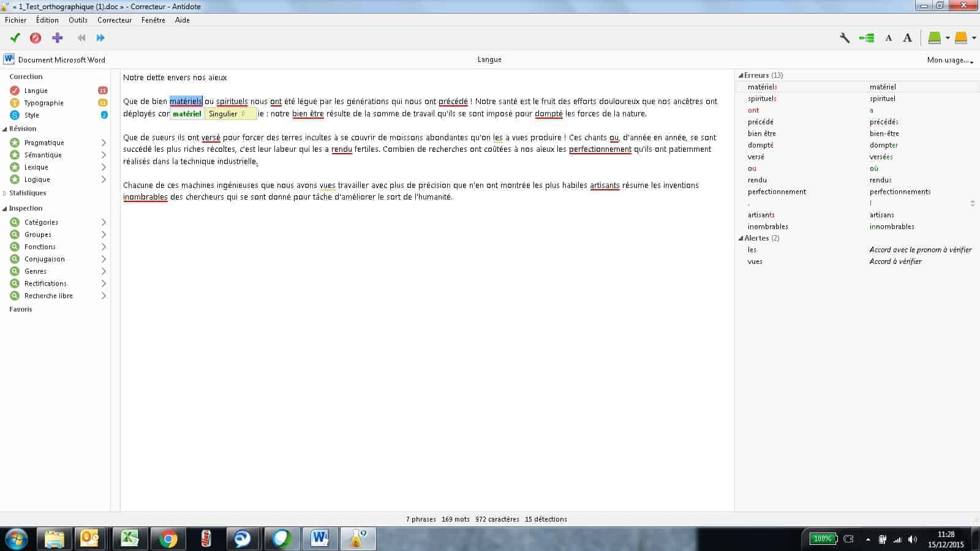Open the Outils menu
This screenshot has height=551, width=980.
(78, 20)
